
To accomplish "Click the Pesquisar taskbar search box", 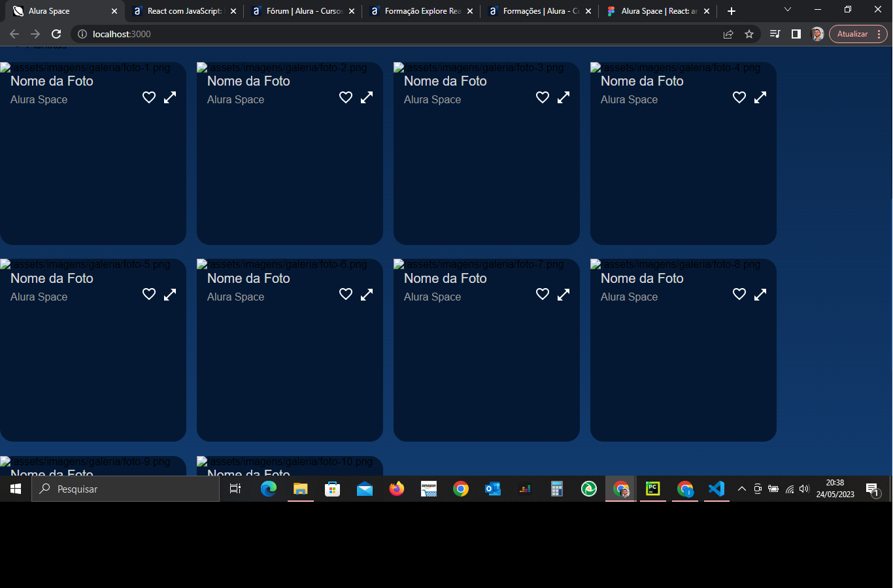I will 126,489.
